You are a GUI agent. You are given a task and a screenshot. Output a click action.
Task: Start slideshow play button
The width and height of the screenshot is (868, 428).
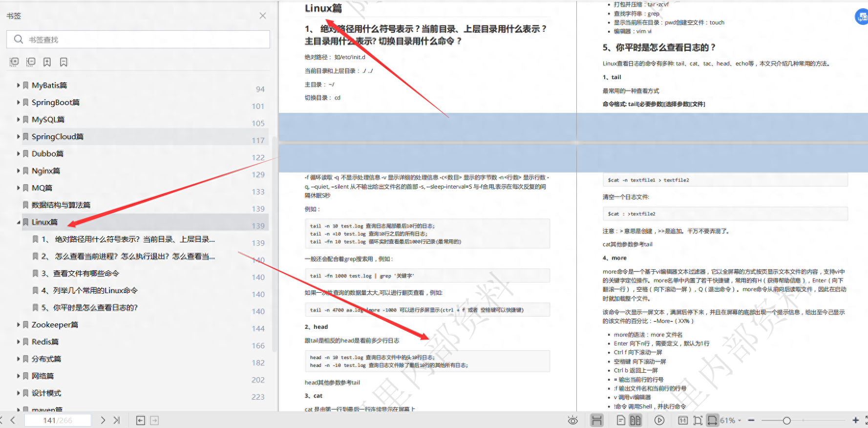[x=659, y=420]
